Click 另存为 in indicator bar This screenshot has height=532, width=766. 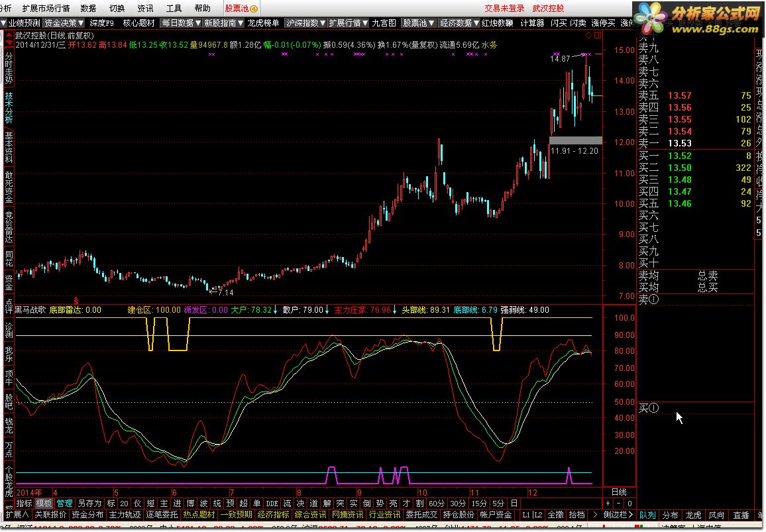(89, 503)
